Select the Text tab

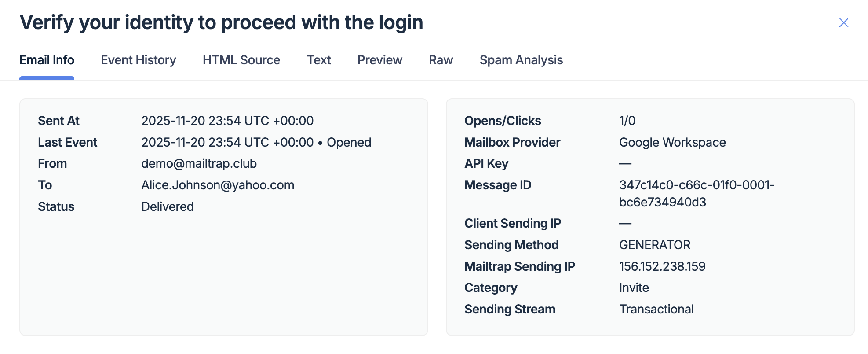[319, 60]
